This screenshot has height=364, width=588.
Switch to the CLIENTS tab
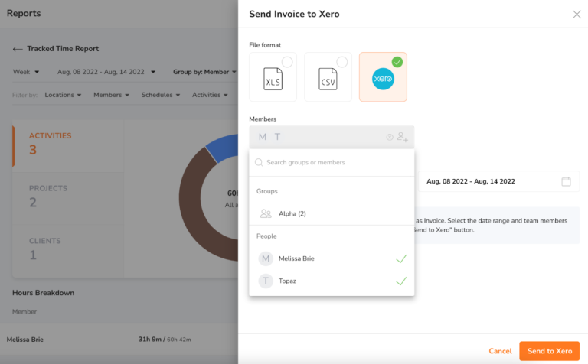[68, 251]
